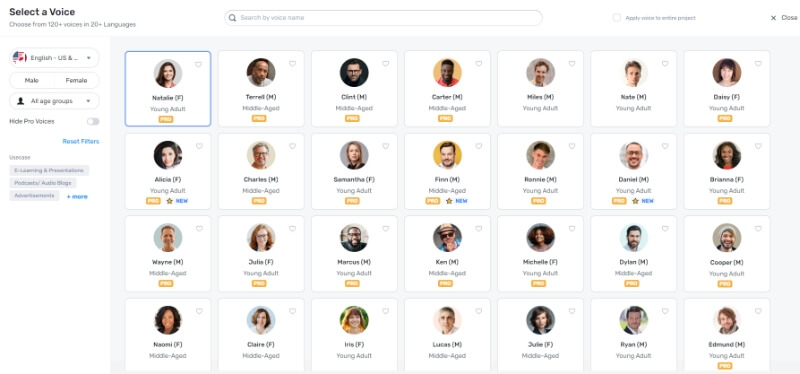
Task: Close the voice selection dialog
Action: pos(784,18)
